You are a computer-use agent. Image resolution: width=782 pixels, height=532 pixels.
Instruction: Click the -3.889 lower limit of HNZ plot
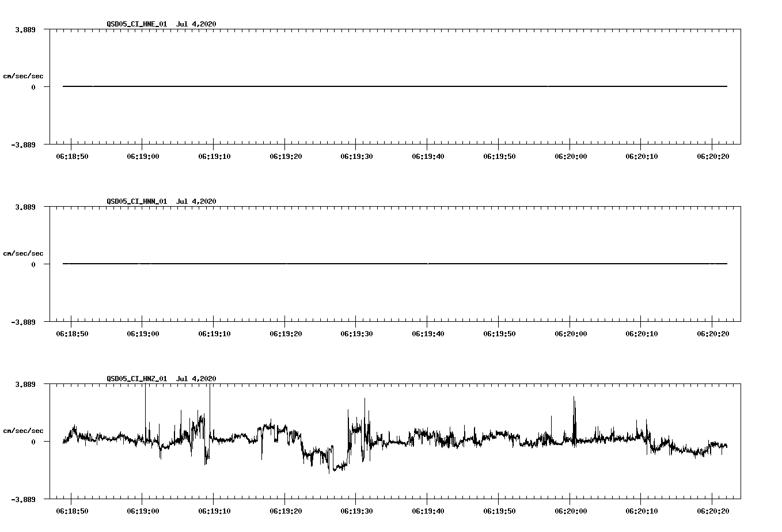23,499
